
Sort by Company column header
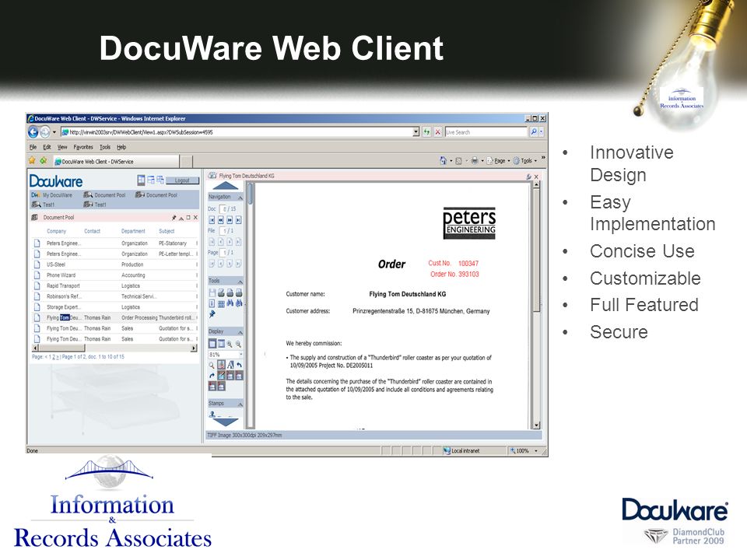[x=56, y=231]
